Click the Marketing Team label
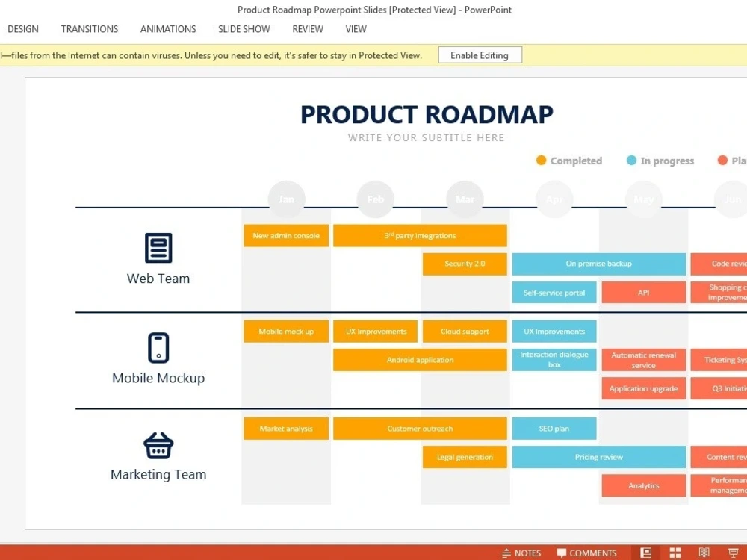Screen dimensions: 747x560 coord(158,475)
